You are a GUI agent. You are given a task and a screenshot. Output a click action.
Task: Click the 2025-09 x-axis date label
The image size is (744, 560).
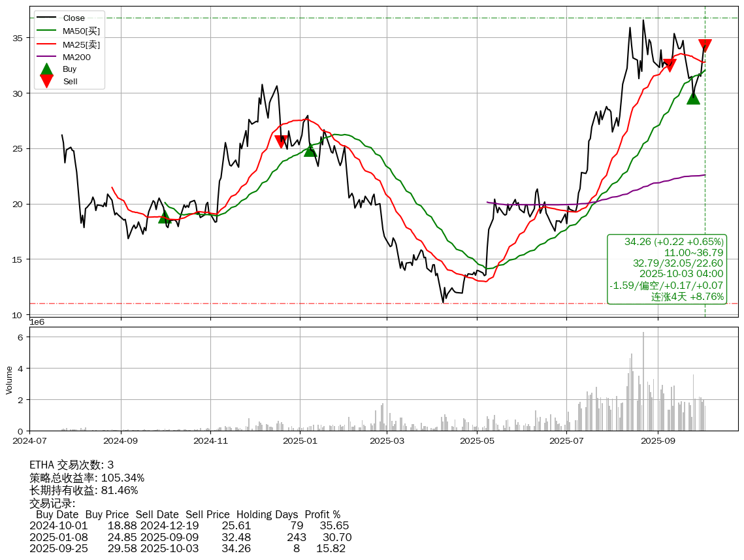pyautogui.click(x=656, y=441)
